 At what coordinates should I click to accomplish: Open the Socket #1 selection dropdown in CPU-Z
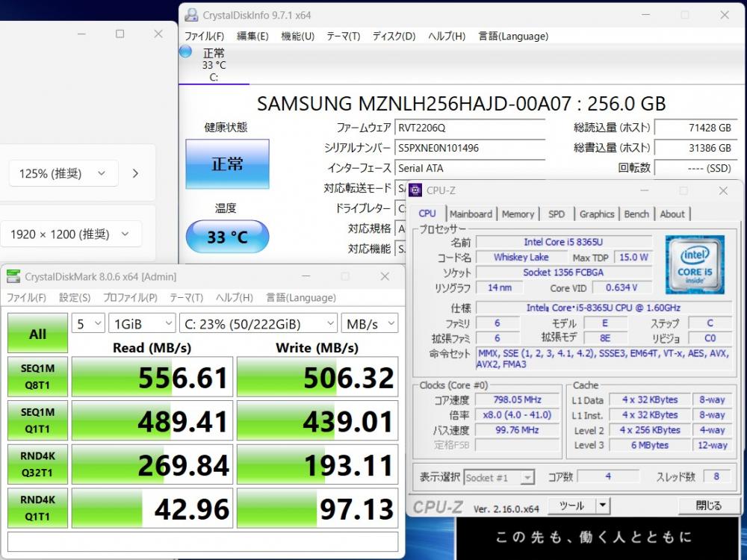tap(499, 477)
